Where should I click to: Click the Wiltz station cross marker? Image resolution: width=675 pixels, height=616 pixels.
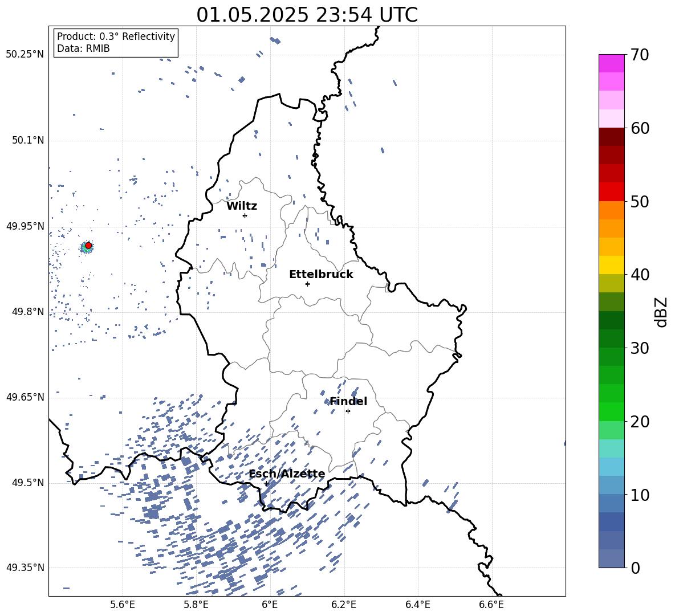tap(245, 215)
